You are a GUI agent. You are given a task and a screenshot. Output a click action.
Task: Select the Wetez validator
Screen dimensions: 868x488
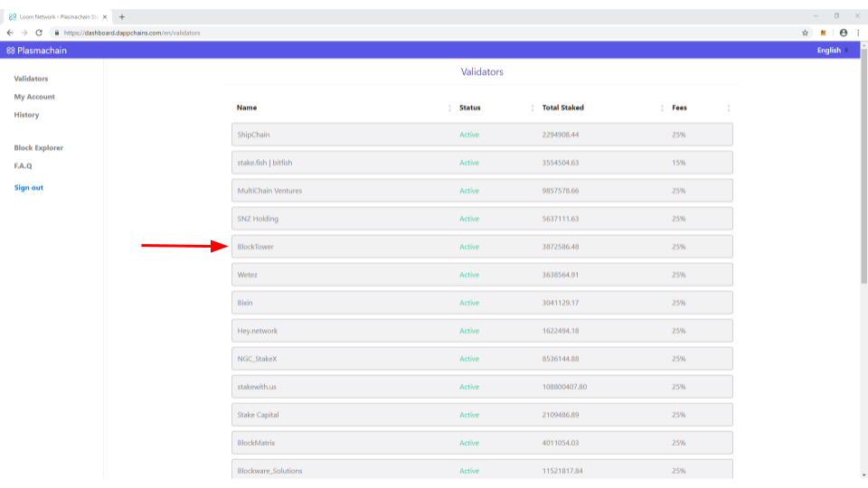[x=482, y=275]
